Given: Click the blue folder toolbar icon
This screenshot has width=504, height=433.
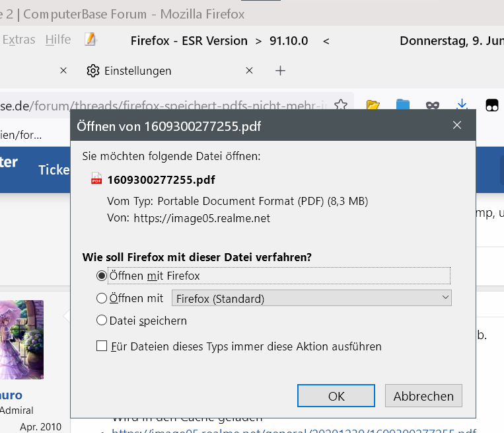Looking at the screenshot, I should click(403, 105).
